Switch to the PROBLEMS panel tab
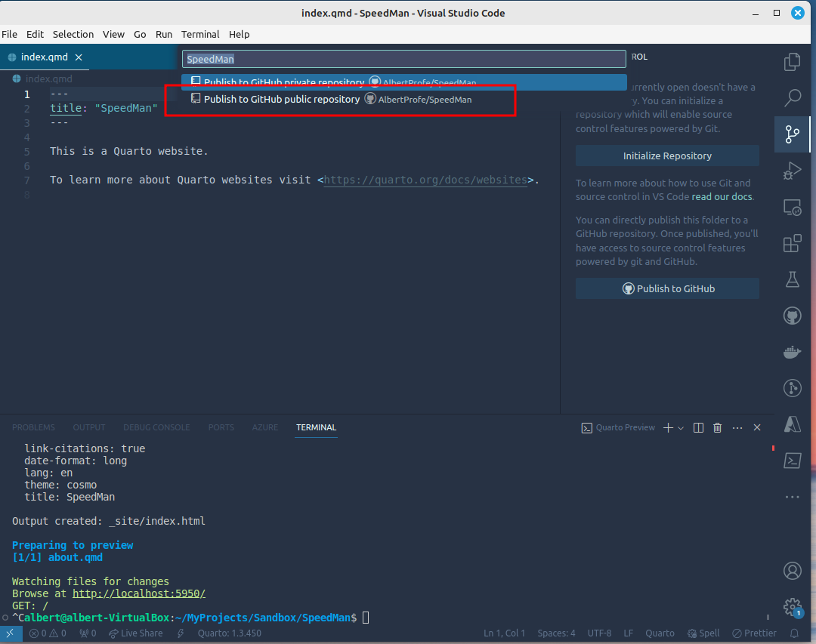Image resolution: width=816 pixels, height=644 pixels. click(33, 427)
